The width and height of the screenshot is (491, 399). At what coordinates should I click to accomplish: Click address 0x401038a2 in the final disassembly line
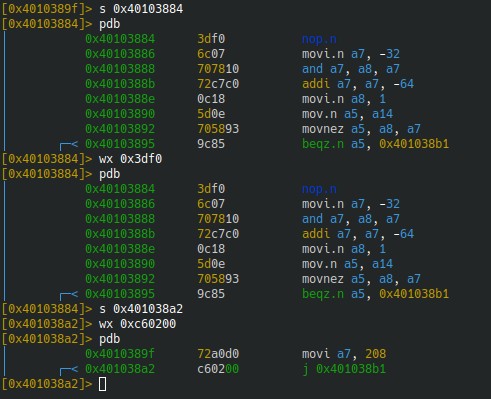tap(120, 369)
